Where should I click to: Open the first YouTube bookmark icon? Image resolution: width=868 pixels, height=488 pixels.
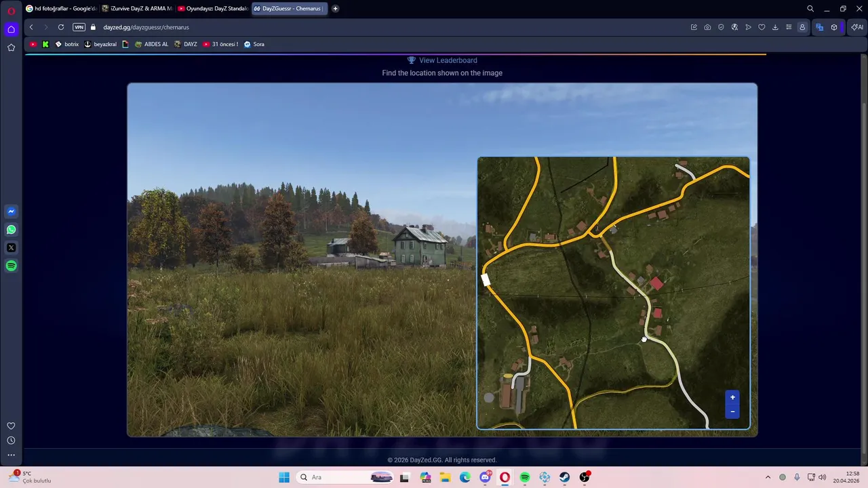click(33, 44)
